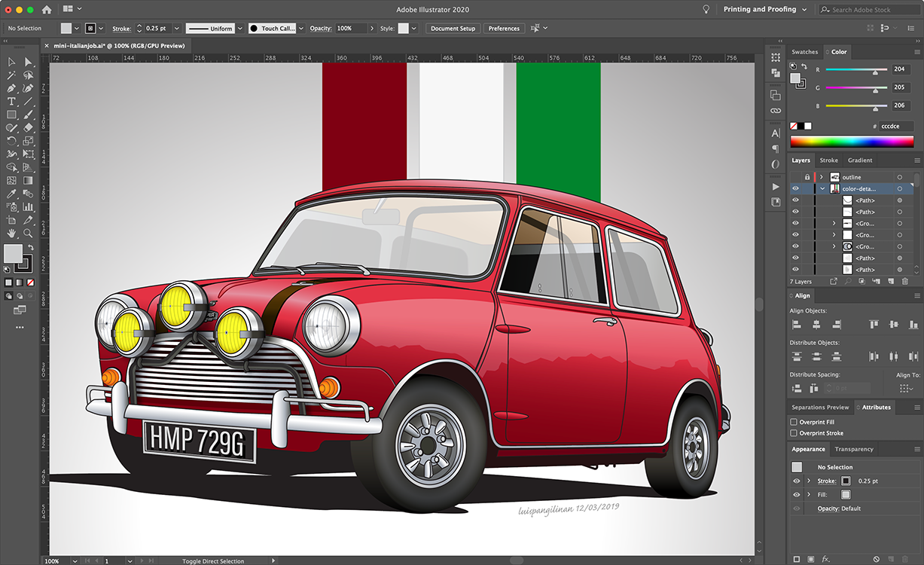Enable the Overprint Stroke checkbox
The height and width of the screenshot is (565, 924).
pos(794,433)
